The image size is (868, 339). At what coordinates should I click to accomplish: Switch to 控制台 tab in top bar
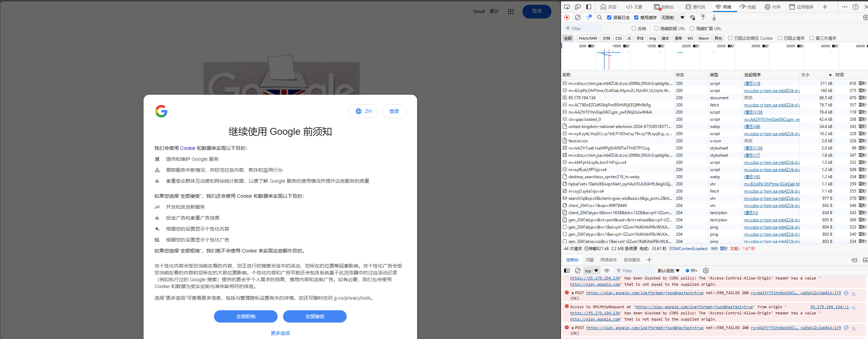pyautogui.click(x=664, y=7)
